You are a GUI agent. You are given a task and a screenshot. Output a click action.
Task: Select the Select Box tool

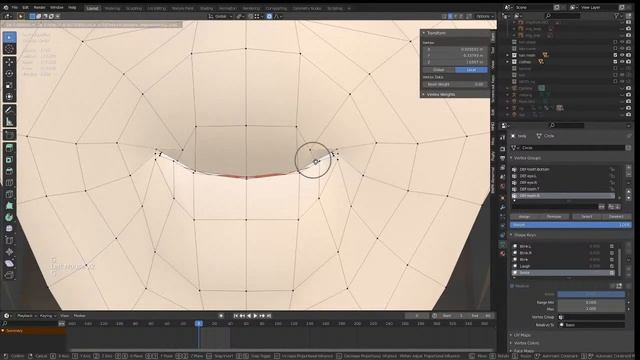tap(9, 37)
